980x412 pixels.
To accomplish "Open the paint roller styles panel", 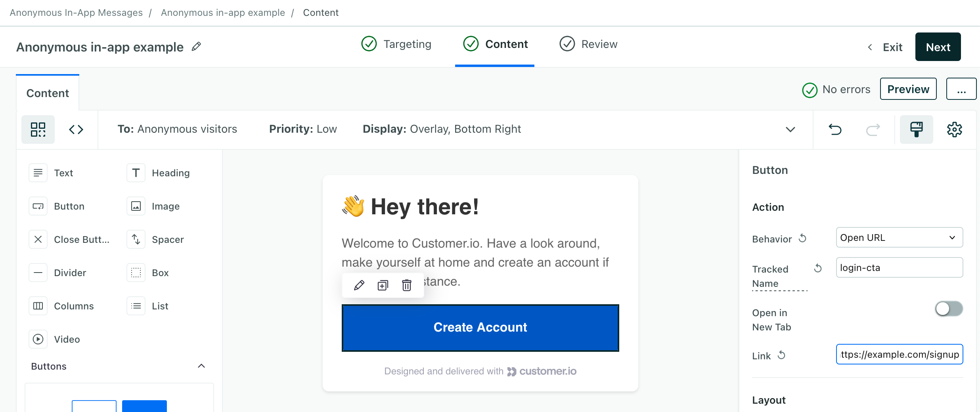I will (x=916, y=130).
